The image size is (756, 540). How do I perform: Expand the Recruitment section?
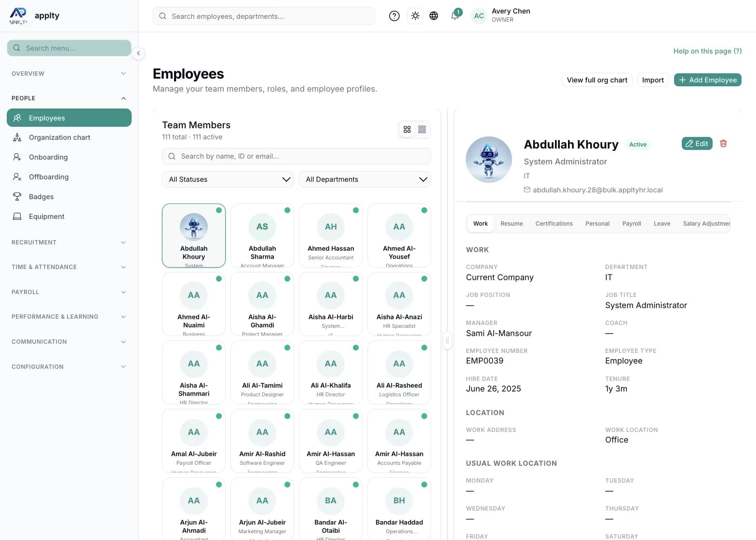(69, 243)
